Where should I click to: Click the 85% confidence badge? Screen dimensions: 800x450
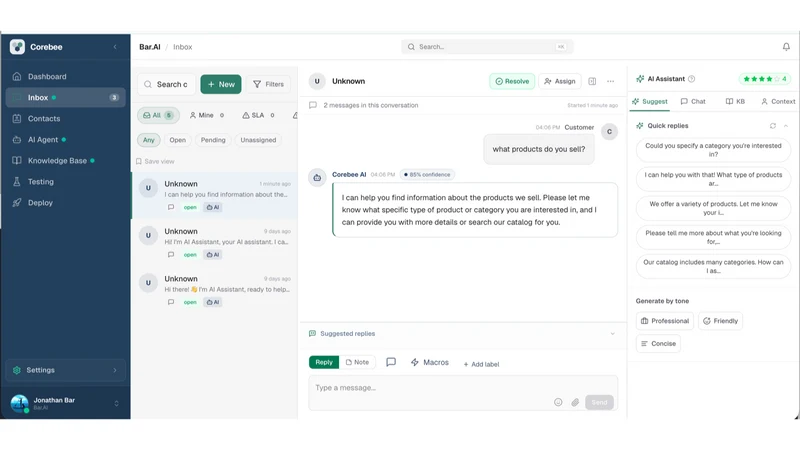click(x=427, y=174)
